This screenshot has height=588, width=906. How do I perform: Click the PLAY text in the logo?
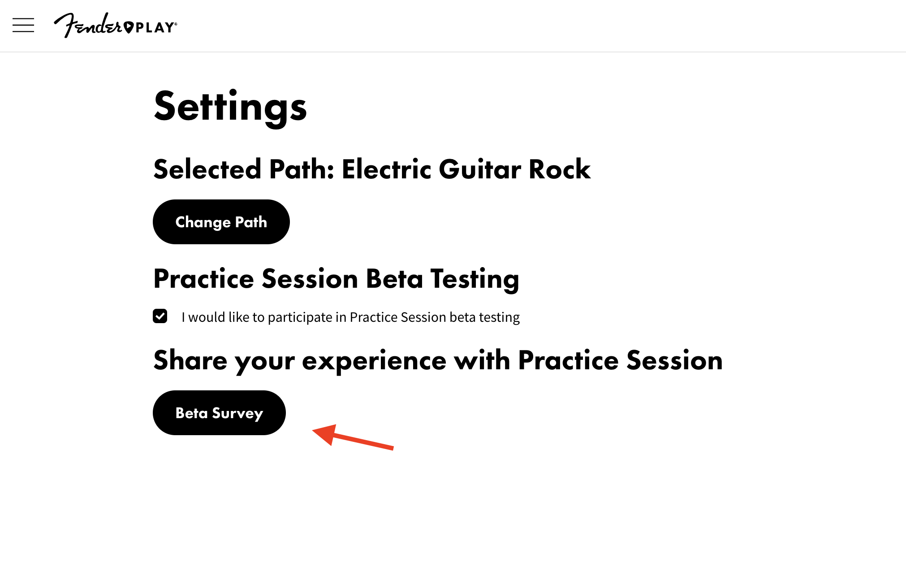(x=155, y=28)
